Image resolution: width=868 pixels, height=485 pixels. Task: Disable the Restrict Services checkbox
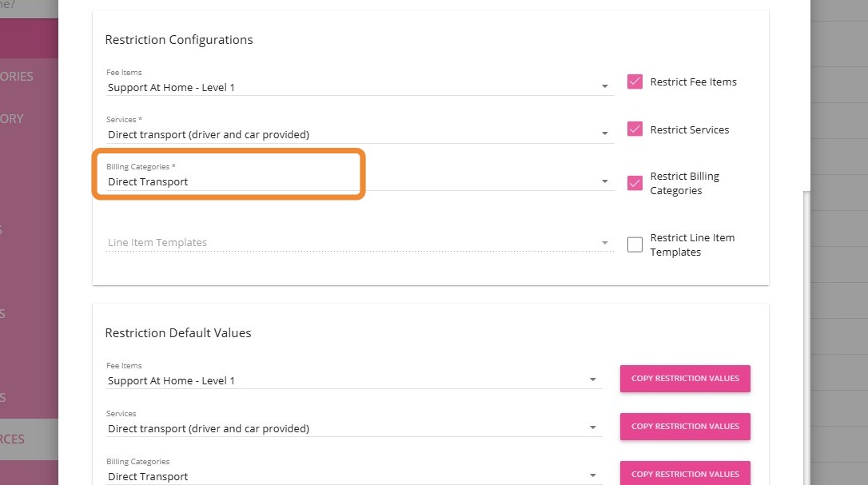(x=635, y=129)
